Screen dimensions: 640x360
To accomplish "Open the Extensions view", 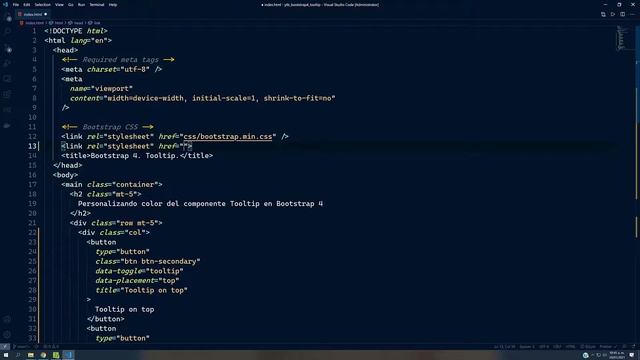I will click(8, 95).
